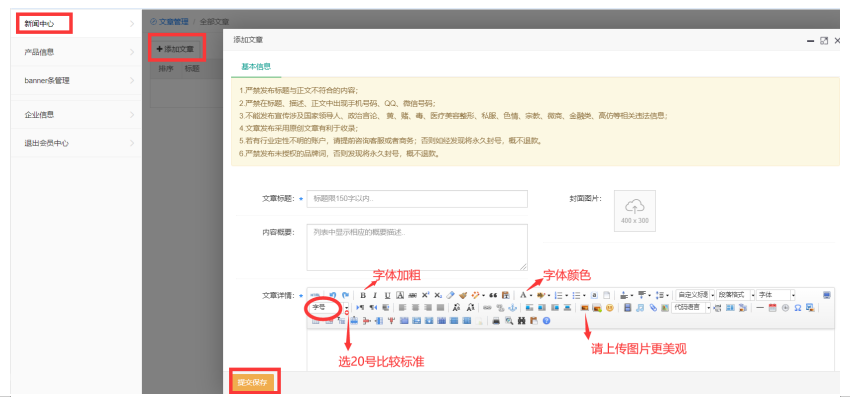Viewport: 850px width, 397px height.
Task: Open the help question mark icon
Action: [x=546, y=321]
